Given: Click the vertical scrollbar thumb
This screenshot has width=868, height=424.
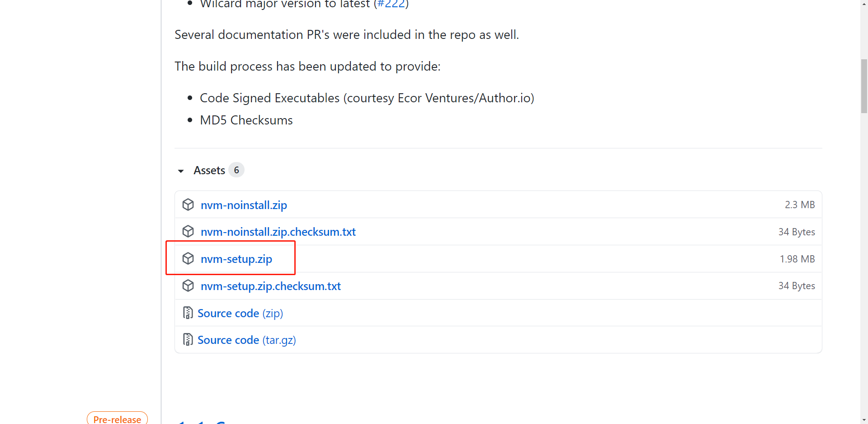Looking at the screenshot, I should (x=864, y=86).
